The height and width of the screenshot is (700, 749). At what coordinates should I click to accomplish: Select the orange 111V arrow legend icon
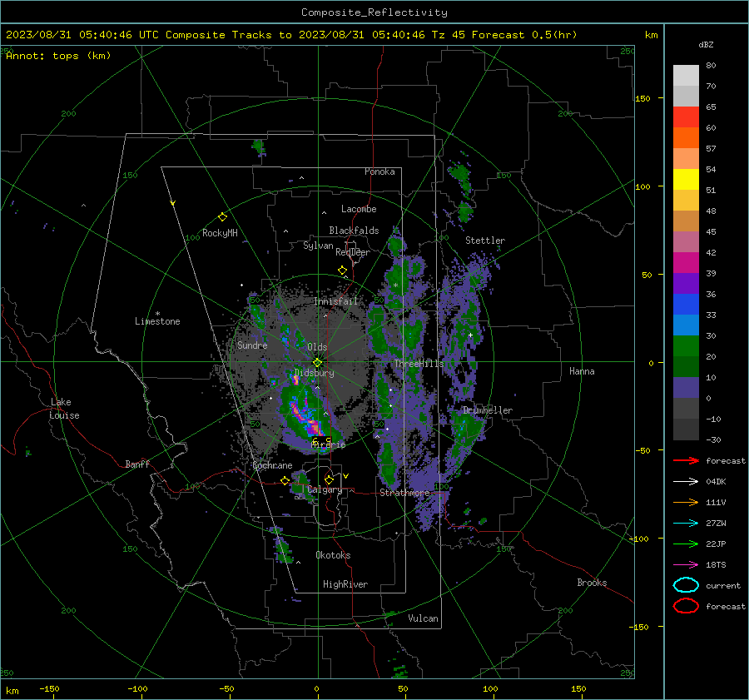686,502
